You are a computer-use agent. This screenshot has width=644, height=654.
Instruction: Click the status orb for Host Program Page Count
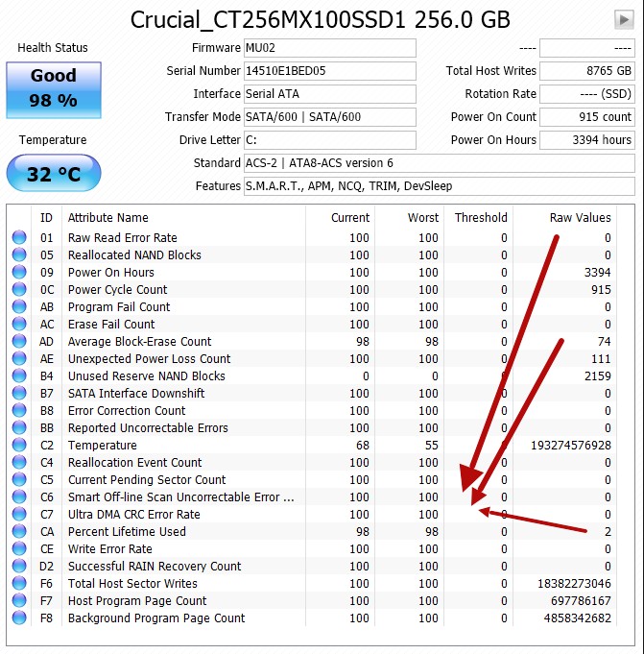19,600
